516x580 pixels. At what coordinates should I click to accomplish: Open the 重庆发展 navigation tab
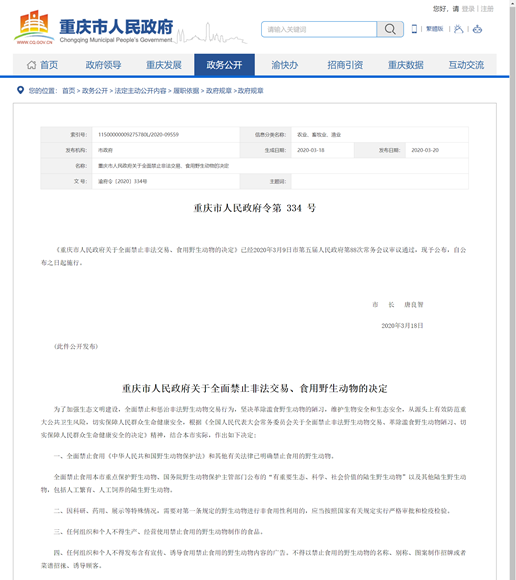tap(164, 65)
